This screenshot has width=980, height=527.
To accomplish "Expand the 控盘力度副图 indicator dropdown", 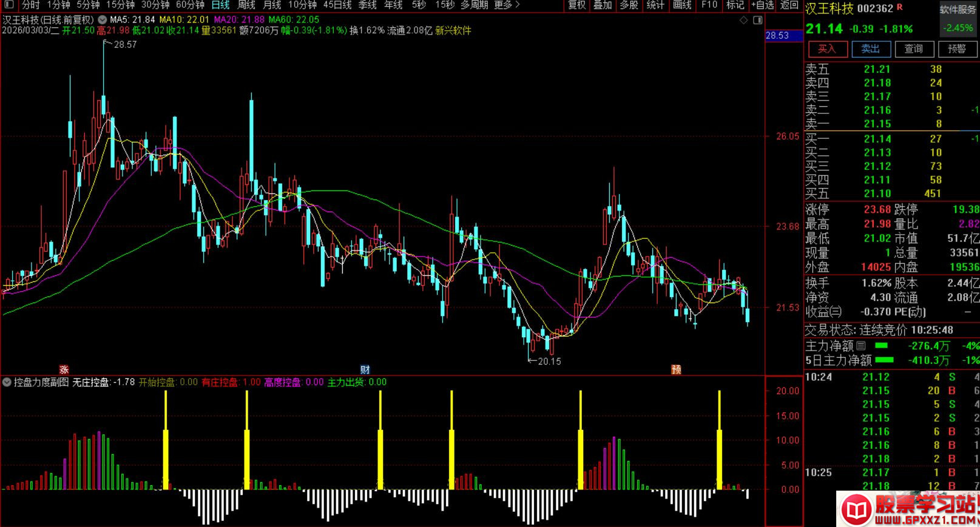I will coord(7,382).
